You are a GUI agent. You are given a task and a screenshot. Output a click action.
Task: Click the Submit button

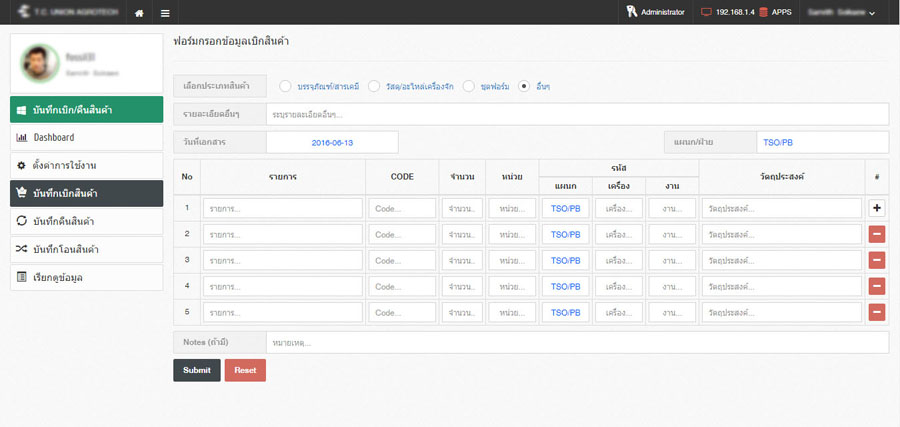pyautogui.click(x=196, y=370)
